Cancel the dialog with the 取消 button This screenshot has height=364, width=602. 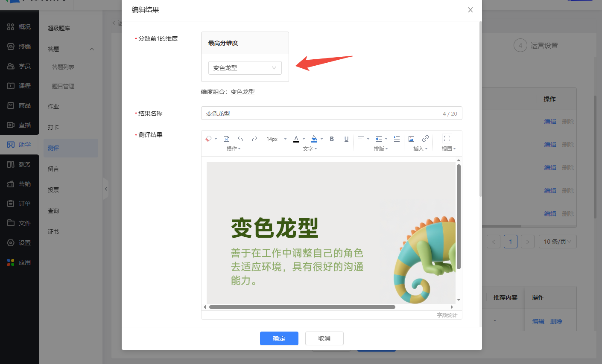pyautogui.click(x=324, y=338)
